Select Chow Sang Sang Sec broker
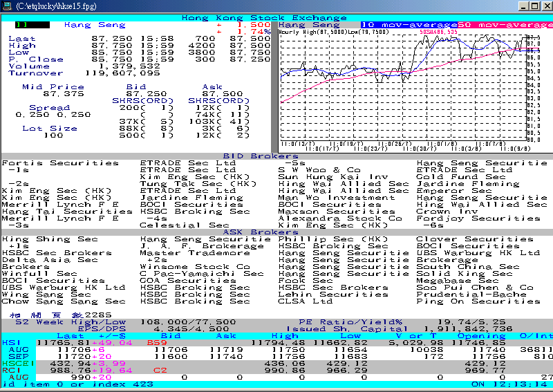Viewport: 553px width, 392px height. coord(64,301)
